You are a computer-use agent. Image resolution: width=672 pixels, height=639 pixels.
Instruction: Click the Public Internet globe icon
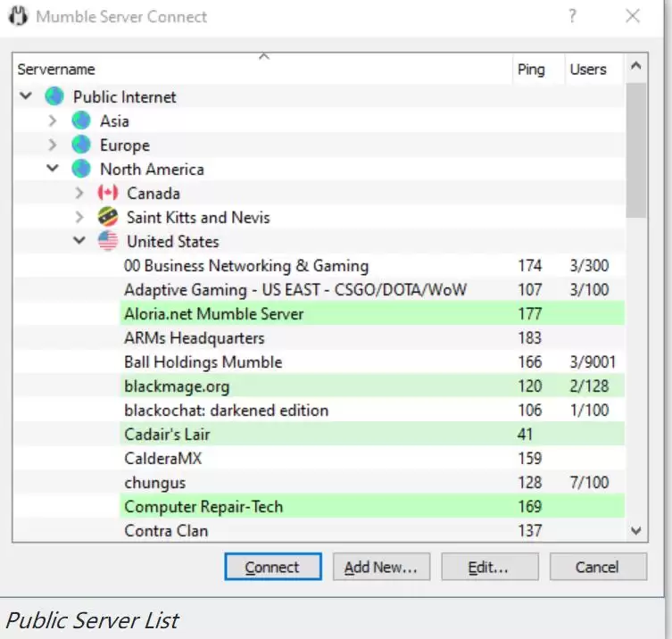click(54, 96)
